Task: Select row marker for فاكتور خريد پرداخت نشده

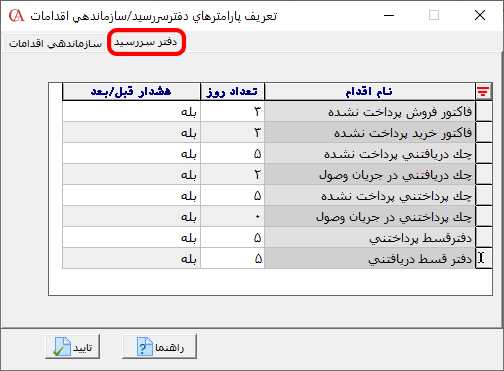Action: pyautogui.click(x=484, y=132)
